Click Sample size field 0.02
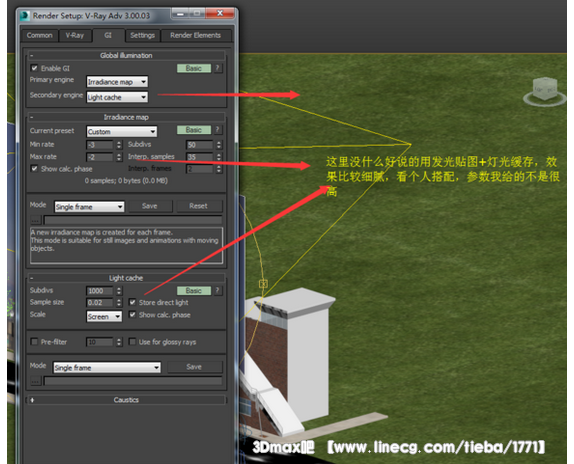This screenshot has height=464, width=574. (100, 303)
